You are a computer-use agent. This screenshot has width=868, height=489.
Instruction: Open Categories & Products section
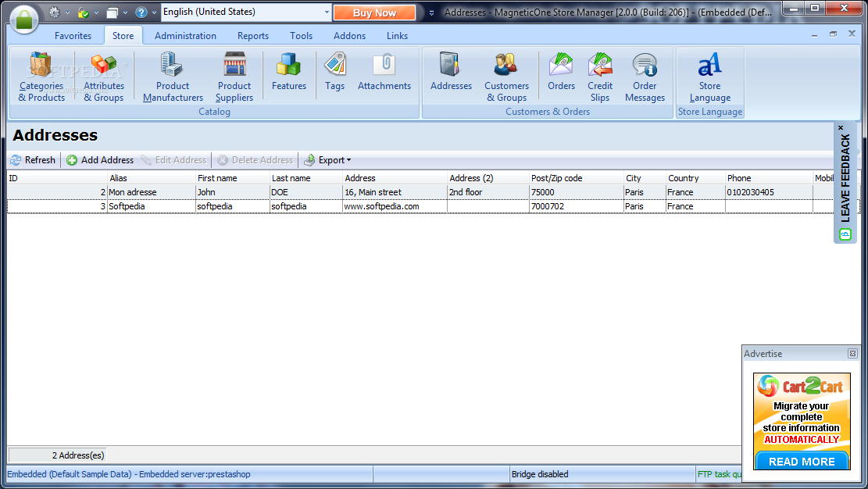pyautogui.click(x=41, y=77)
